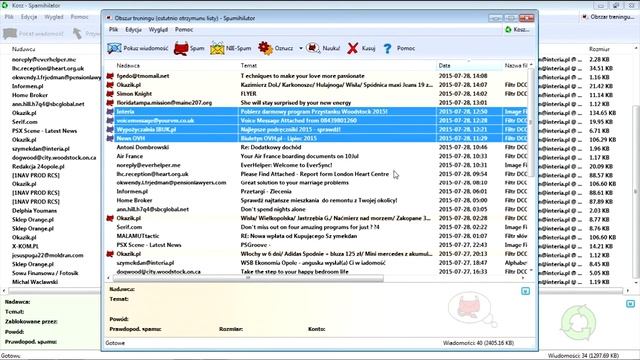Click vertical scrollbar of training message list
640x360 pixels.
click(x=531, y=122)
